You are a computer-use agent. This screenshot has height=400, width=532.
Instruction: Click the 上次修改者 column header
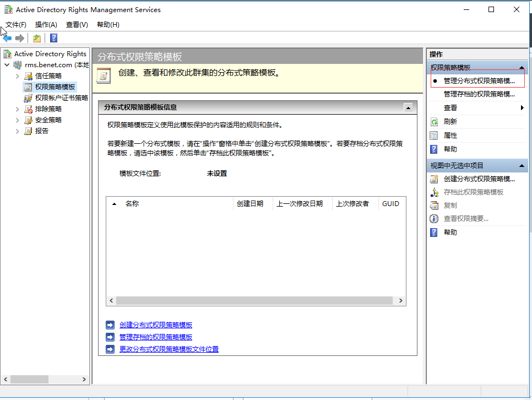[355, 204]
